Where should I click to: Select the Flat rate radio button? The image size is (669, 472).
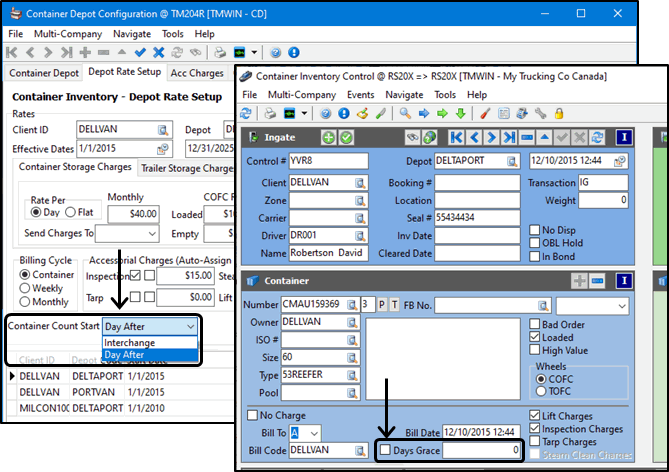tap(69, 211)
